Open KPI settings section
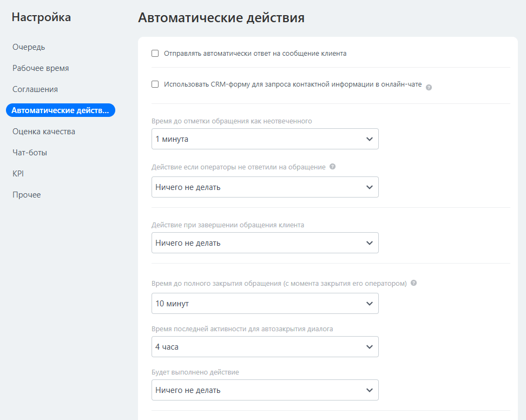Image resolution: width=526 pixels, height=420 pixels. coord(18,174)
